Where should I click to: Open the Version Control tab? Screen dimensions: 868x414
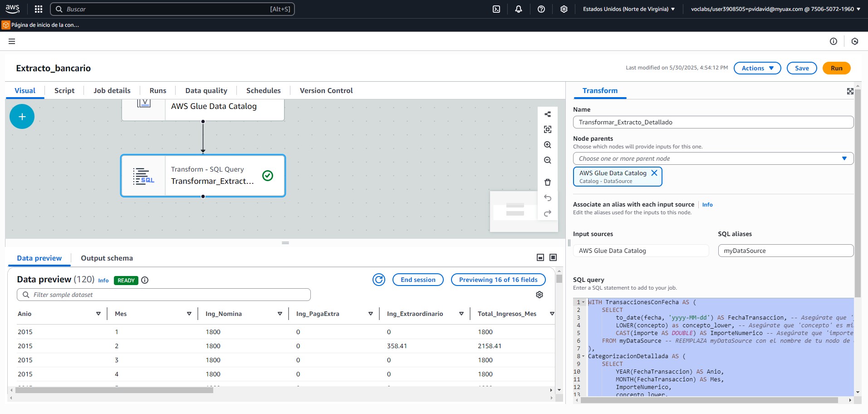coord(326,91)
